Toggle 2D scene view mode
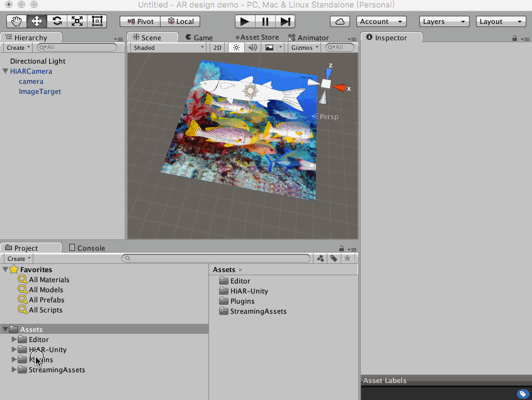532x400 pixels. (x=217, y=48)
